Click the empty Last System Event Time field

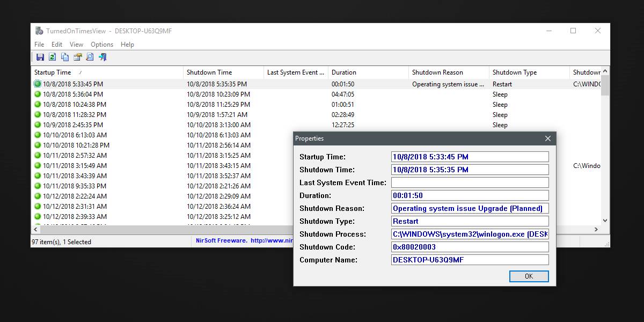(x=470, y=182)
